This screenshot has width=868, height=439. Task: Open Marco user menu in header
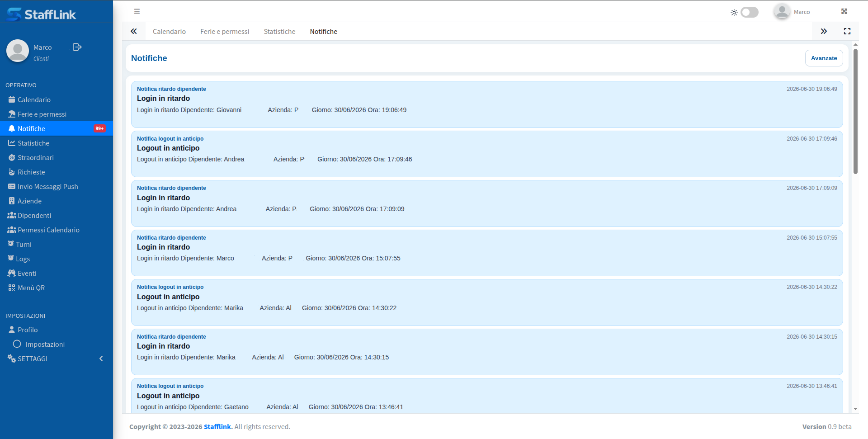click(792, 12)
